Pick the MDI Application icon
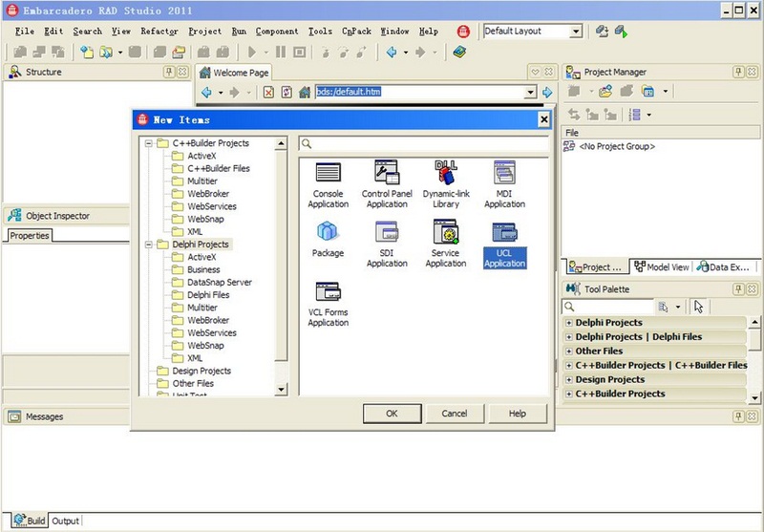This screenshot has height=532, width=764. (504, 174)
